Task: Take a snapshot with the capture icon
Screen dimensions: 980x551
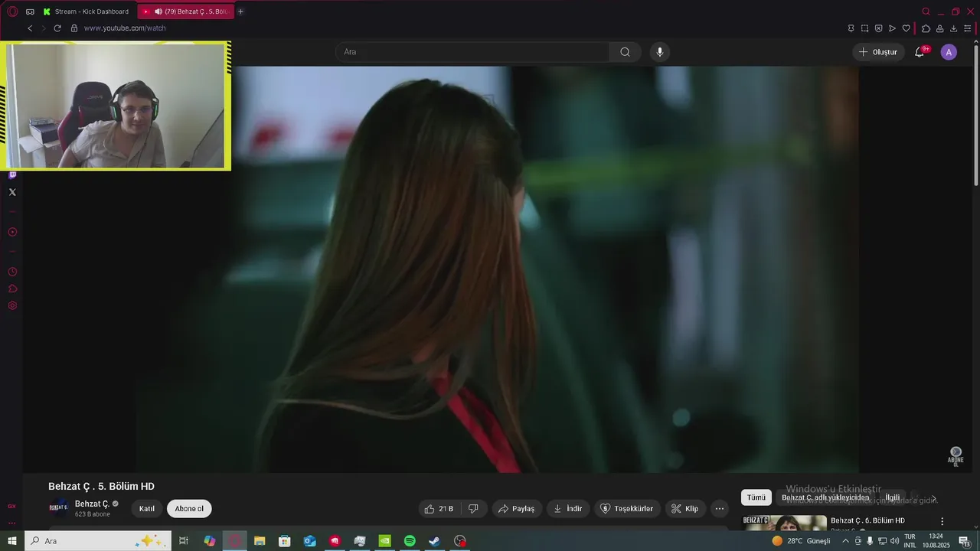Action: 864,28
